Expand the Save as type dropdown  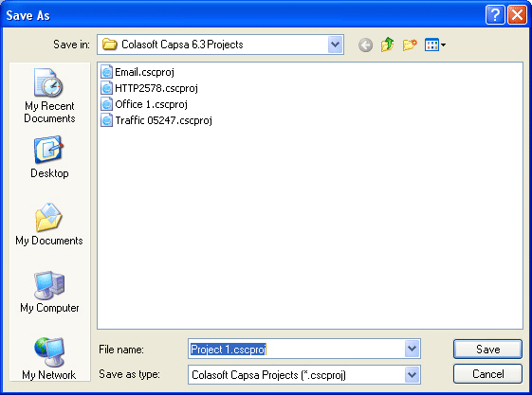(412, 375)
